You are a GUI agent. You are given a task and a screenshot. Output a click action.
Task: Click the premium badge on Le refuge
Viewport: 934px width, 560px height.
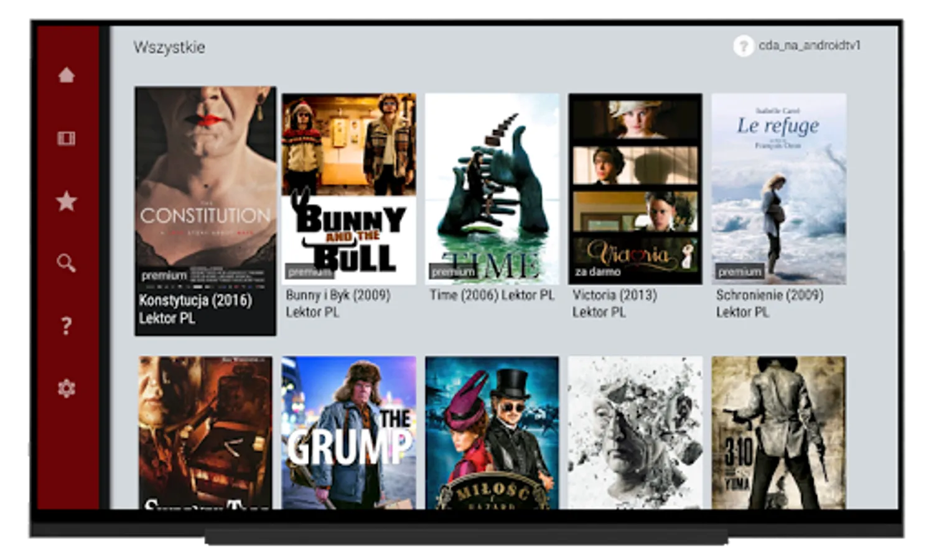point(740,271)
